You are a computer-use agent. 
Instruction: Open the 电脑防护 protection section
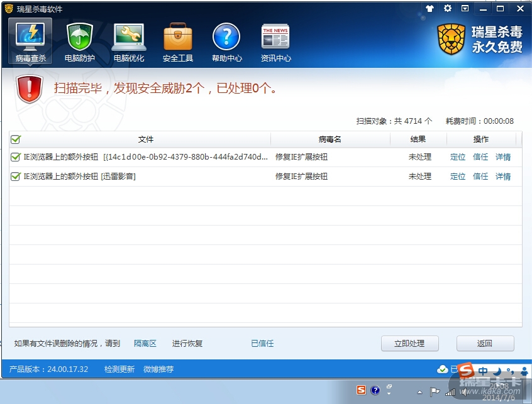point(80,41)
